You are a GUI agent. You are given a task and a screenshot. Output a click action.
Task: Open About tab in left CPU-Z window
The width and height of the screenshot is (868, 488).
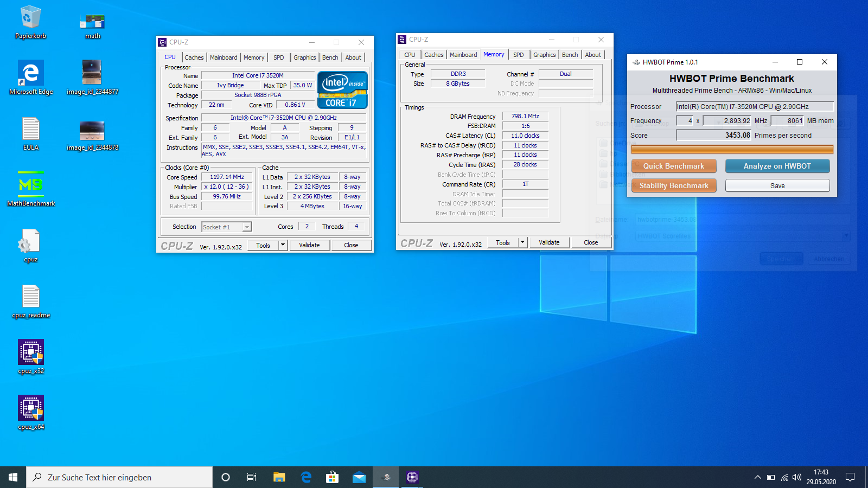point(353,57)
